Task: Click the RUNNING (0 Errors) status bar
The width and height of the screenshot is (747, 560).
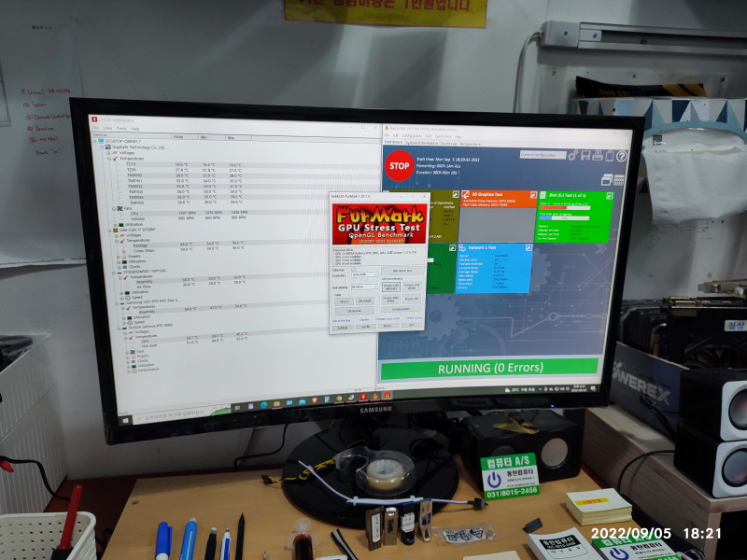Action: (x=490, y=368)
